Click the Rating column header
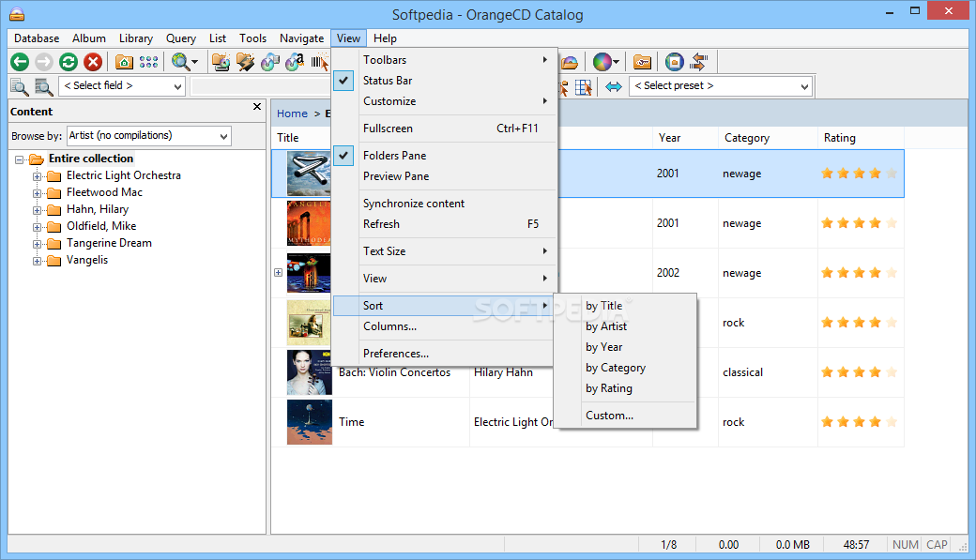 point(861,138)
